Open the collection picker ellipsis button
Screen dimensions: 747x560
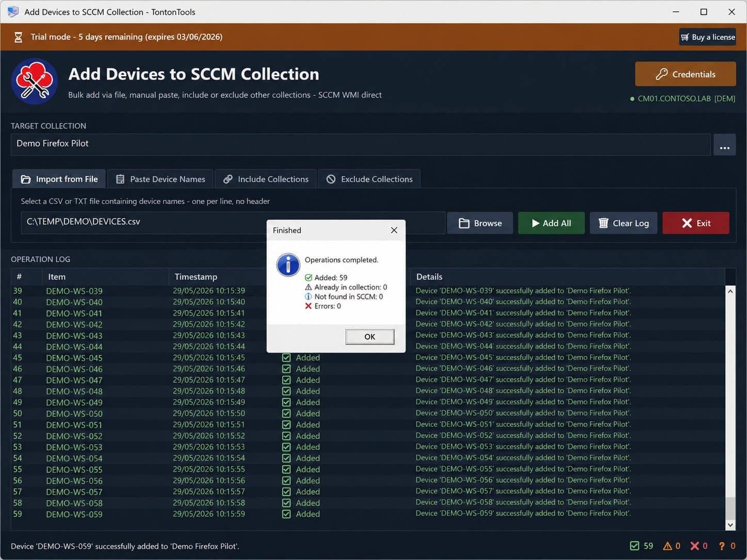pyautogui.click(x=725, y=145)
